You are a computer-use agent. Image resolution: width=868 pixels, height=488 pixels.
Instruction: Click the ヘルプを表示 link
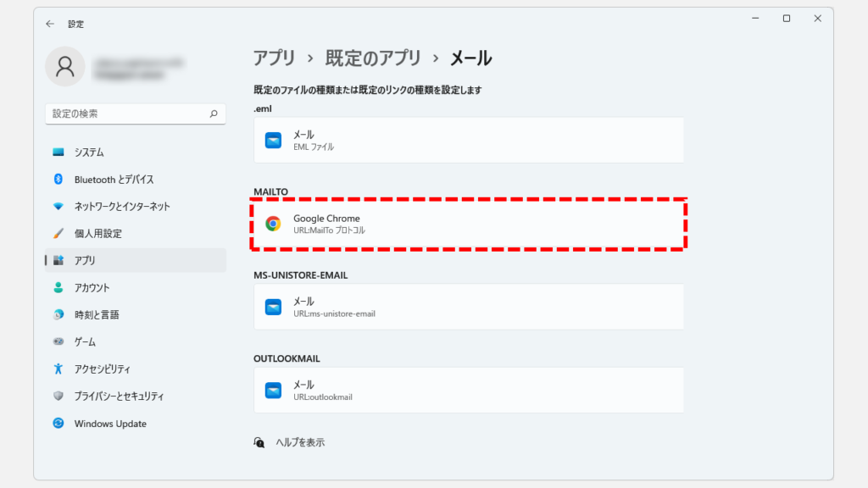tap(299, 442)
